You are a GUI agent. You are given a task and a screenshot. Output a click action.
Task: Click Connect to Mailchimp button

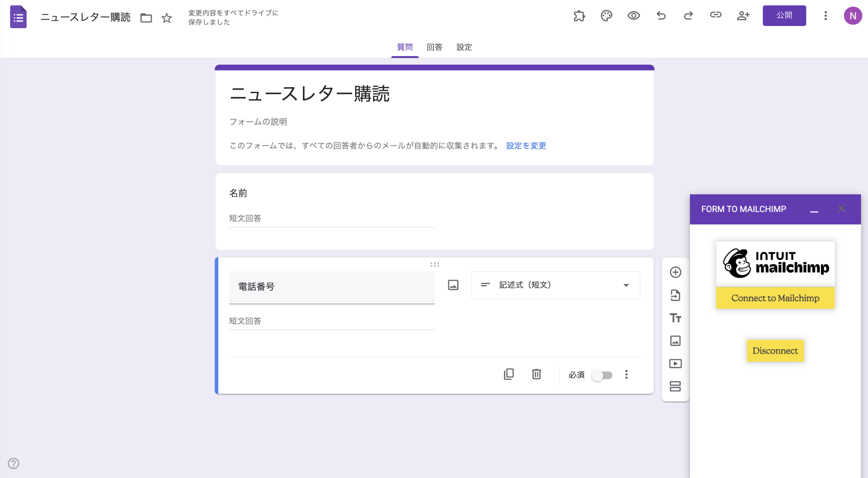tap(775, 298)
